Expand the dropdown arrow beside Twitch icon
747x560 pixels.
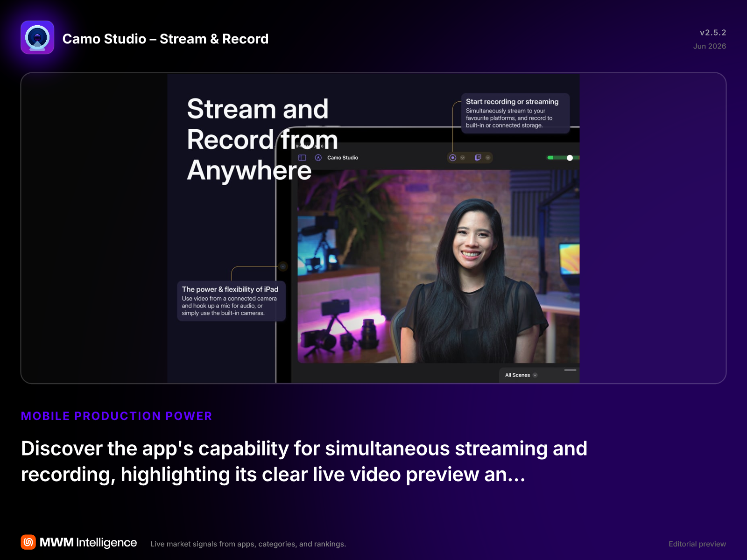488,158
